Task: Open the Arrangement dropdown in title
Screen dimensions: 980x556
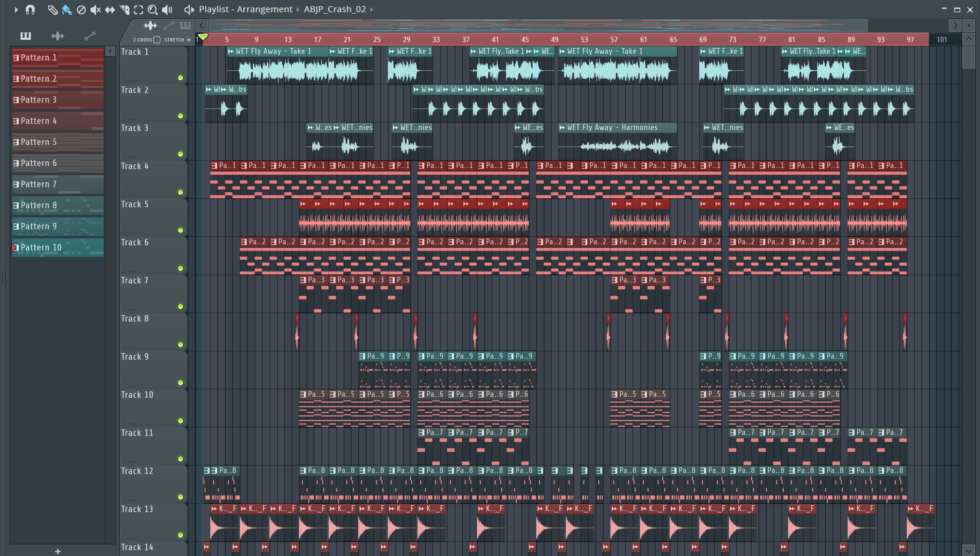Action: [264, 9]
